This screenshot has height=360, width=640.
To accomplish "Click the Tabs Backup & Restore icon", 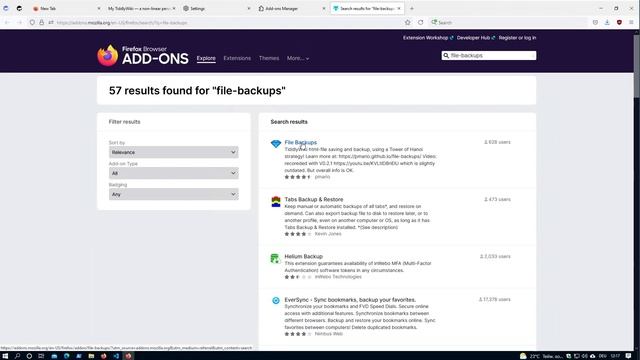I will [x=276, y=202].
